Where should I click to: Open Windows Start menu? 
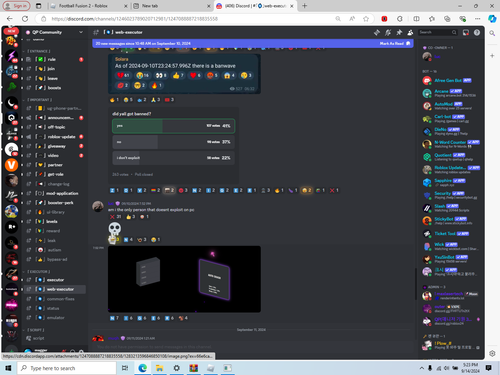coord(8,368)
